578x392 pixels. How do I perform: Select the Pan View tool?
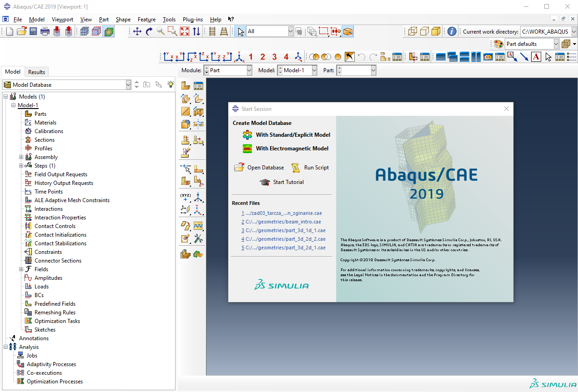pos(137,31)
